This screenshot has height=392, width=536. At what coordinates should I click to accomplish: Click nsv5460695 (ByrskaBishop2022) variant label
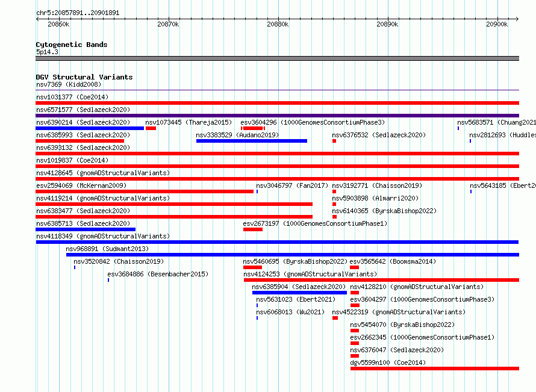click(295, 261)
